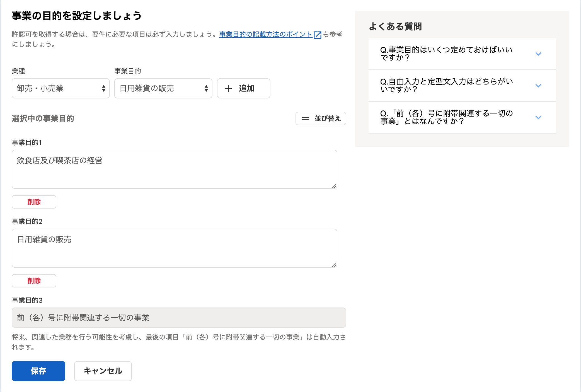Click the よくある質問 heading

point(395,26)
